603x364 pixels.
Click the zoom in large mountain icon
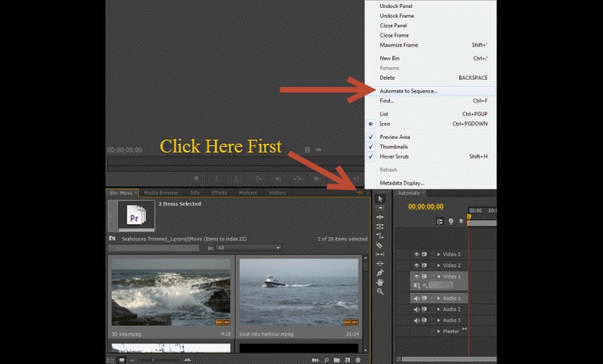click(187, 360)
